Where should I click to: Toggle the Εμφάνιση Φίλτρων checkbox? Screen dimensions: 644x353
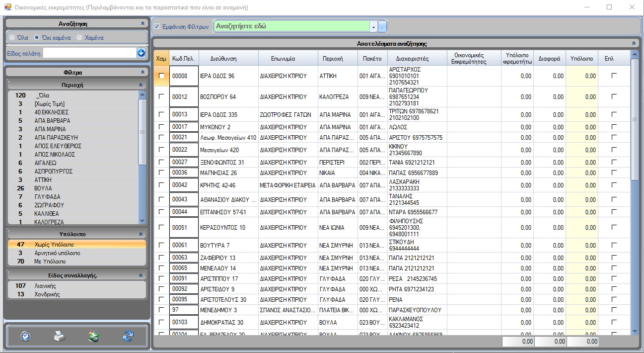pyautogui.click(x=157, y=26)
